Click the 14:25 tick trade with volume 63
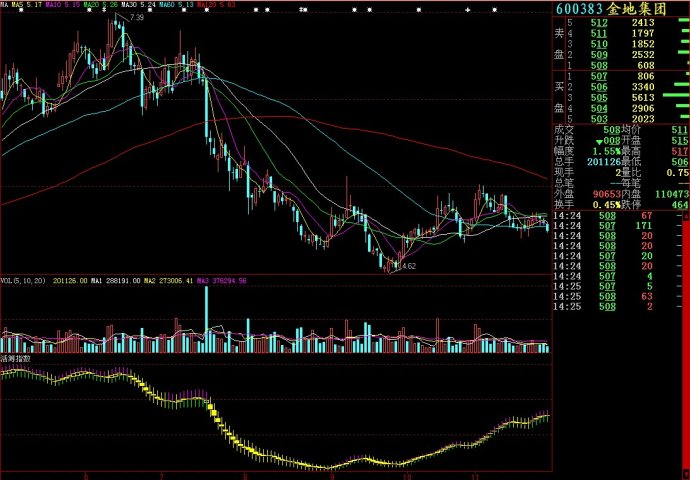This screenshot has height=480, width=690. click(x=646, y=296)
